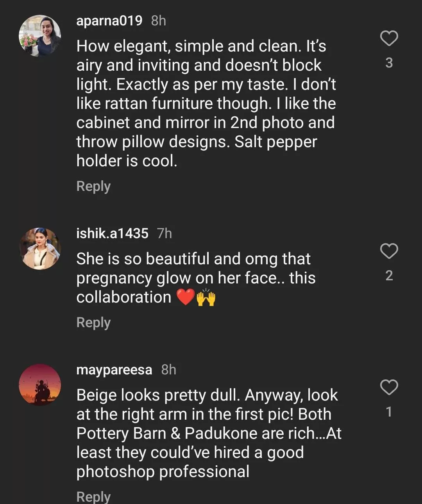
Task: Reply to the pregnancy glow comment
Action: click(93, 322)
